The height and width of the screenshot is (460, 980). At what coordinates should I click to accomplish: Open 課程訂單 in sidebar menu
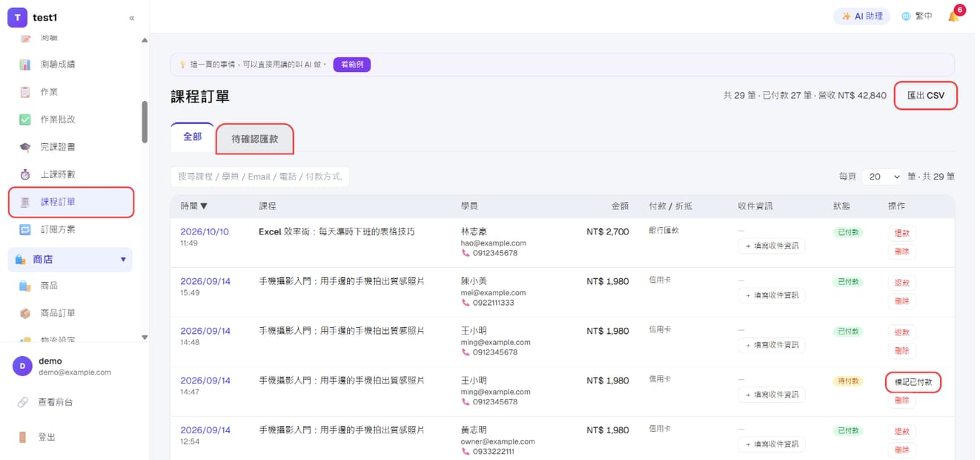point(71,202)
